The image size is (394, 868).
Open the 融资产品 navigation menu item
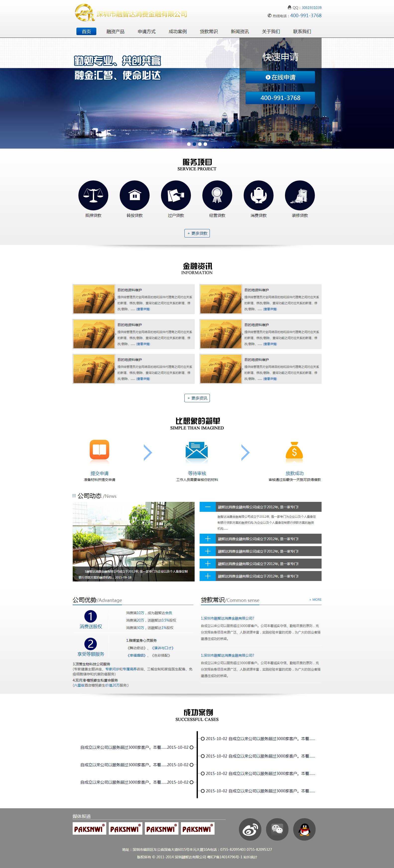point(115,31)
